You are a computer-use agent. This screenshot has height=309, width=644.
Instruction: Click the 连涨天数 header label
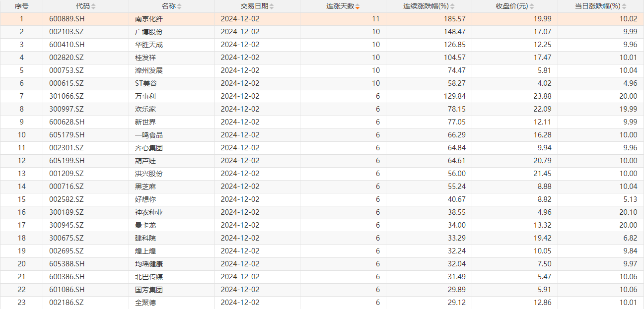(340, 6)
